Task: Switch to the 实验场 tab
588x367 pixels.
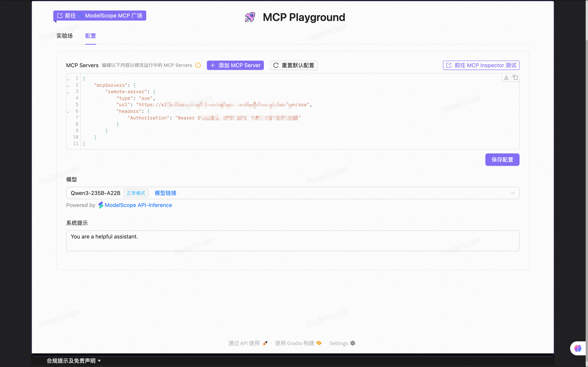Action: 64,36
